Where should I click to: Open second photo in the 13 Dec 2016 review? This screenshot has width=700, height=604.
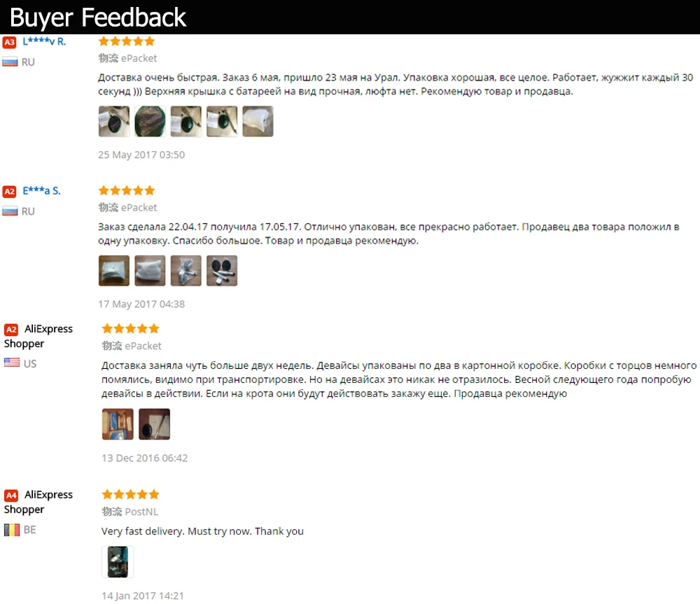click(x=154, y=424)
